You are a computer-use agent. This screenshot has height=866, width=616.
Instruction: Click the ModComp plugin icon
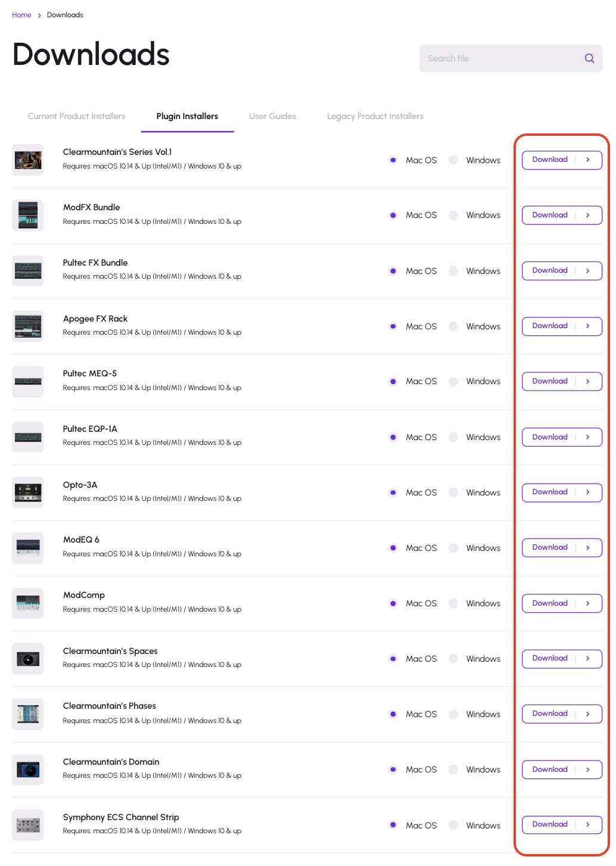point(28,603)
